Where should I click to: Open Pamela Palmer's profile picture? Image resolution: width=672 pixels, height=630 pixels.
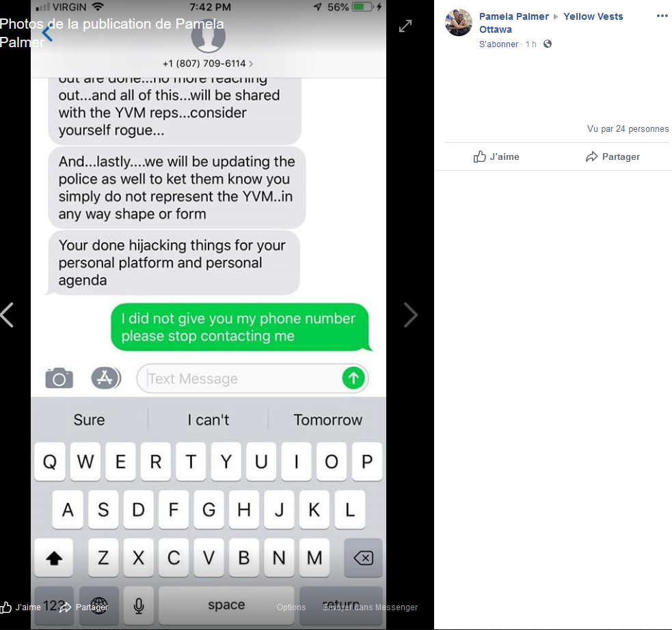459,23
